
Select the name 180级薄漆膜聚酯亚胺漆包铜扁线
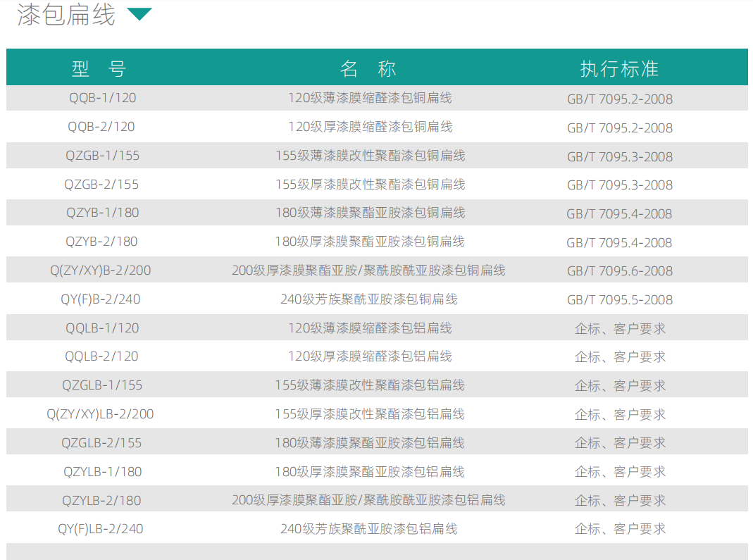tap(370, 213)
